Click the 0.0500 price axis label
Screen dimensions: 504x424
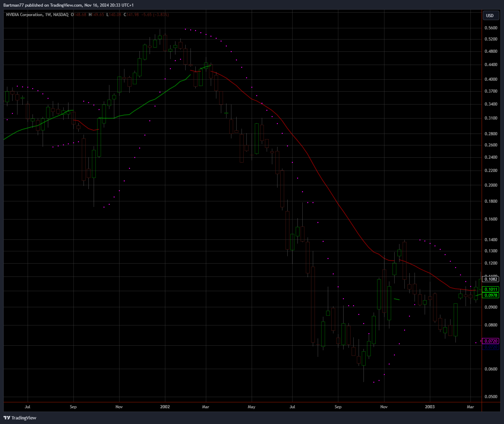[491, 397]
